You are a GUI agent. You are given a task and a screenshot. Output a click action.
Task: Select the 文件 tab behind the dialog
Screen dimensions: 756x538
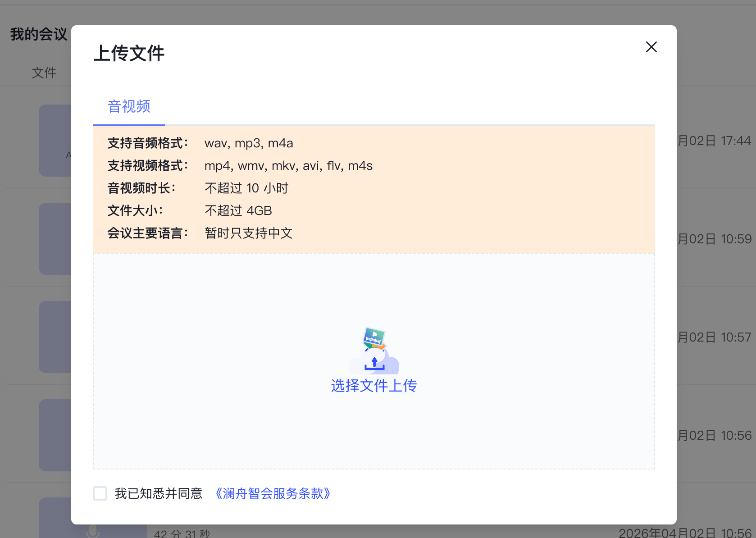pos(44,73)
